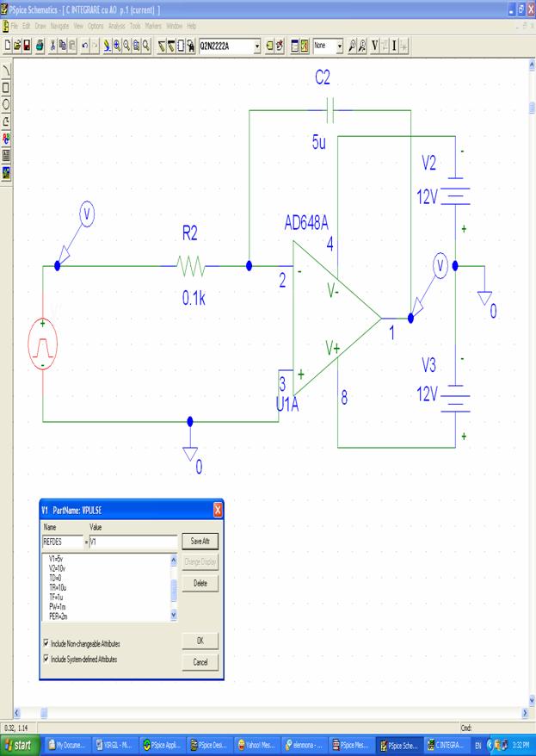Click the Save file toolbar icon
This screenshot has width=536, height=756.
click(x=28, y=43)
